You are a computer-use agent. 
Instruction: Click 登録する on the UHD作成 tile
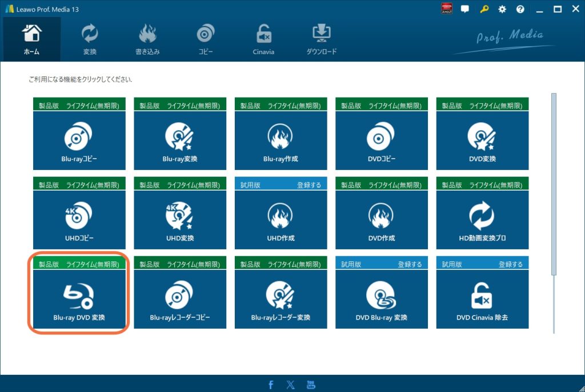pyautogui.click(x=308, y=185)
